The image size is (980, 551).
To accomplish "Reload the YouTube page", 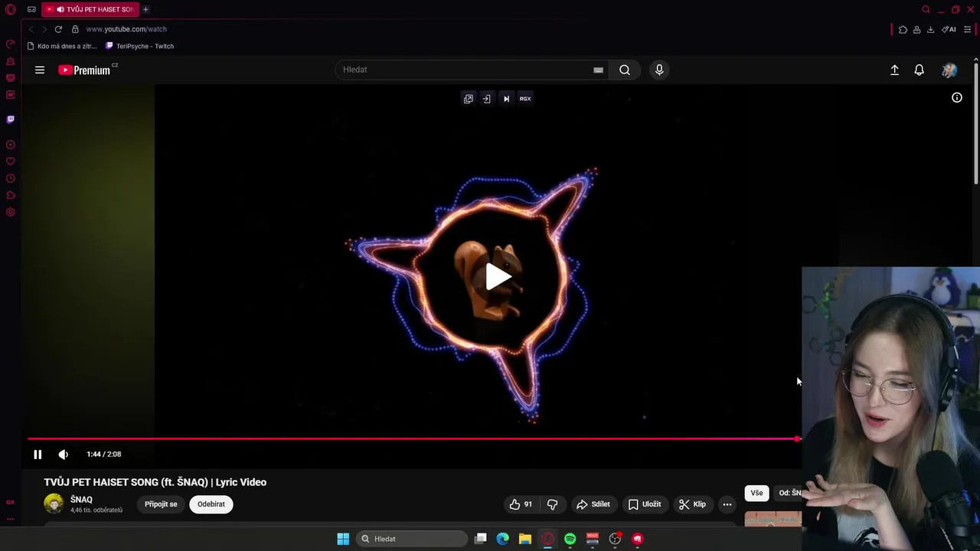I will [58, 29].
